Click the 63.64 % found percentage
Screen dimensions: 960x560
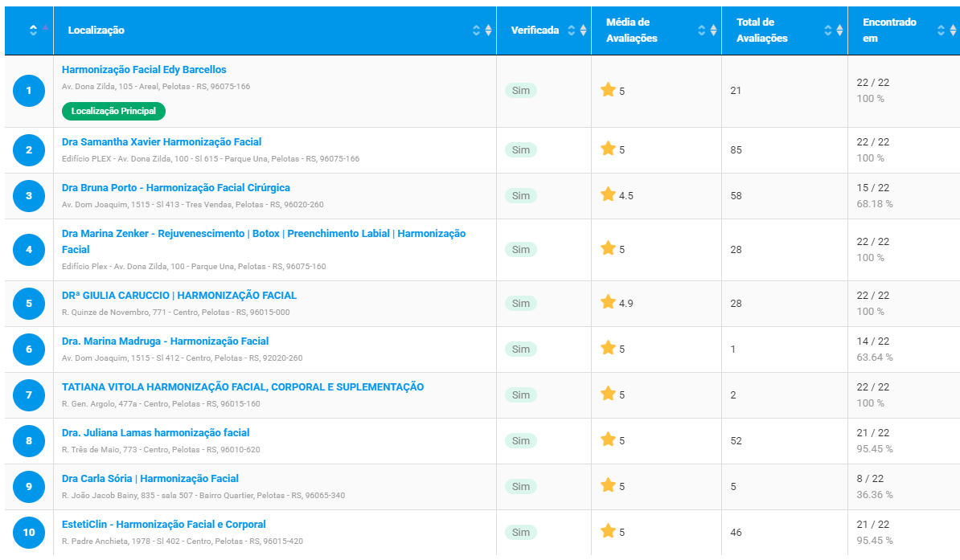coord(875,358)
